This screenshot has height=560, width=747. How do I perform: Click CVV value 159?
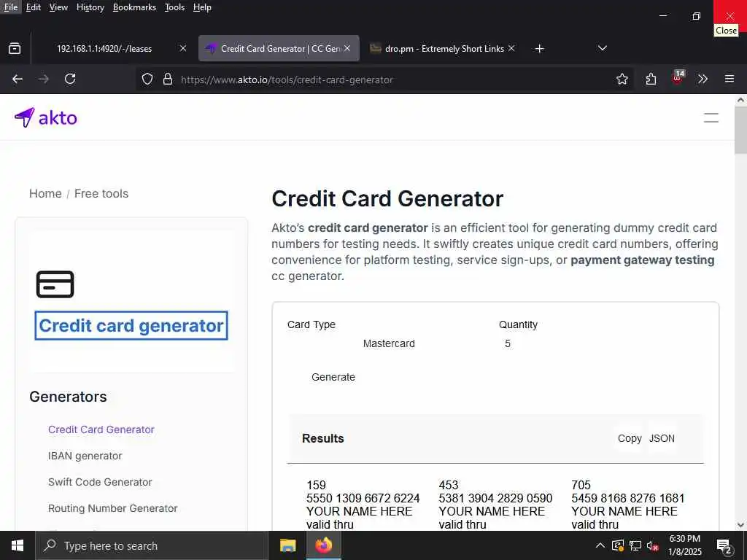pyautogui.click(x=316, y=485)
